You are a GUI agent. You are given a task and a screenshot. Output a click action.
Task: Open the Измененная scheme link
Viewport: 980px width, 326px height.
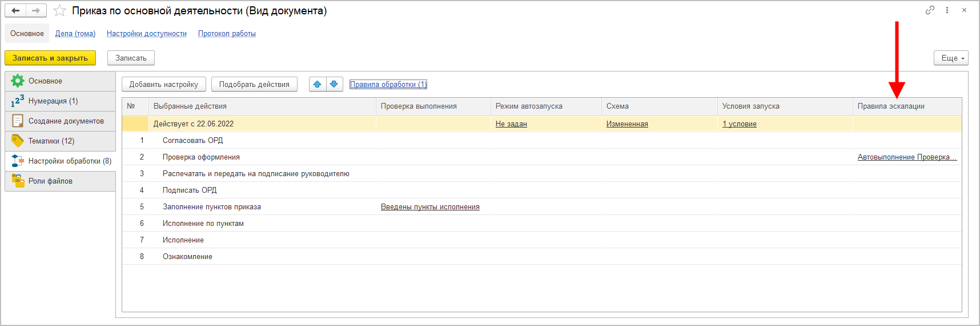pos(627,124)
